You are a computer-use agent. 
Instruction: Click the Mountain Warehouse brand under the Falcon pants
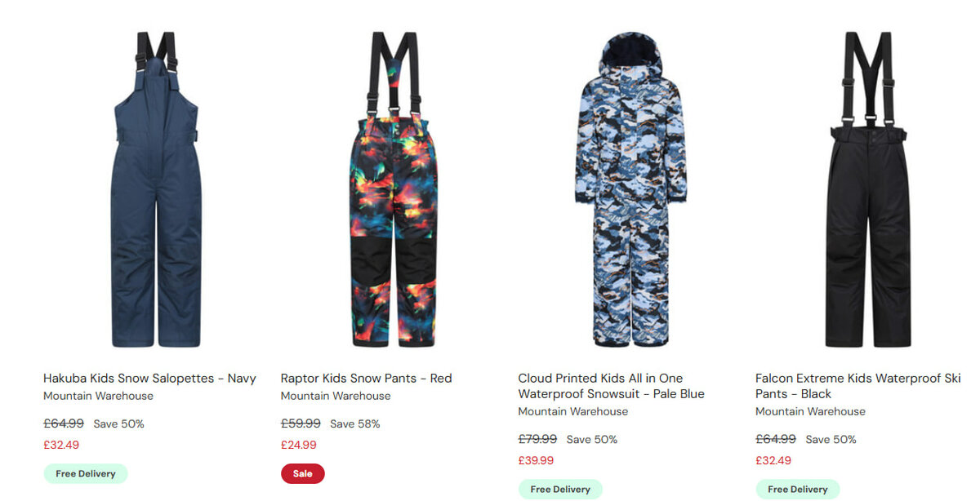810,411
